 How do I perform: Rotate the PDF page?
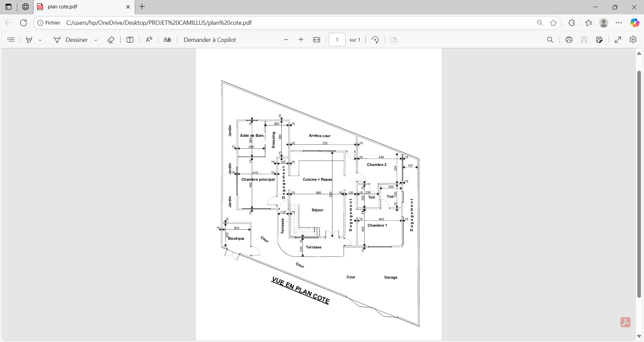point(375,40)
